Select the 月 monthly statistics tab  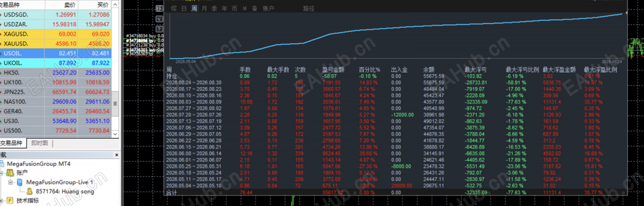tap(204, 9)
